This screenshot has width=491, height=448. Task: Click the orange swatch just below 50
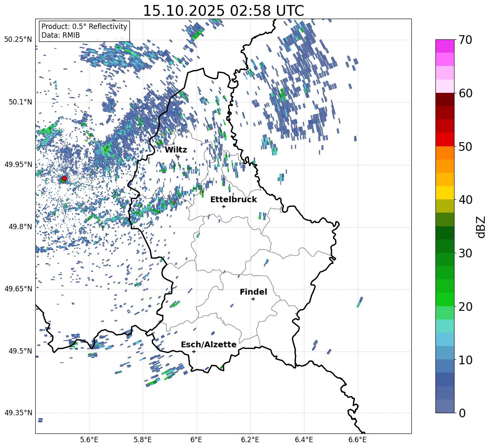click(x=445, y=153)
